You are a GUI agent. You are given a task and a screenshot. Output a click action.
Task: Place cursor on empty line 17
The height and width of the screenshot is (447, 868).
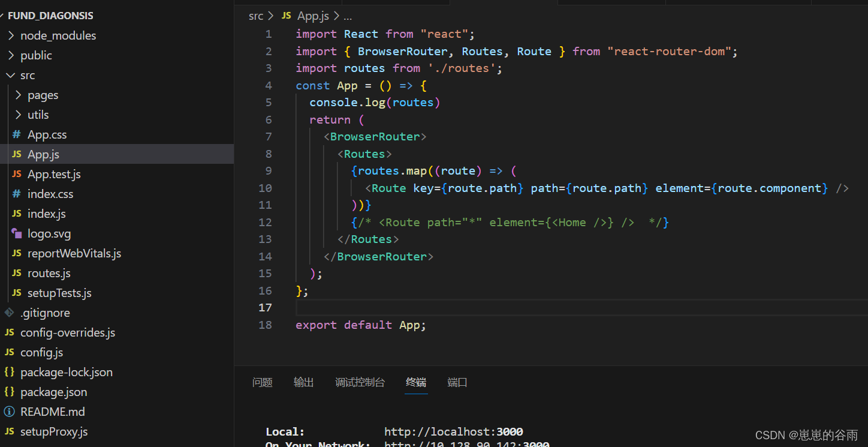[x=581, y=307]
